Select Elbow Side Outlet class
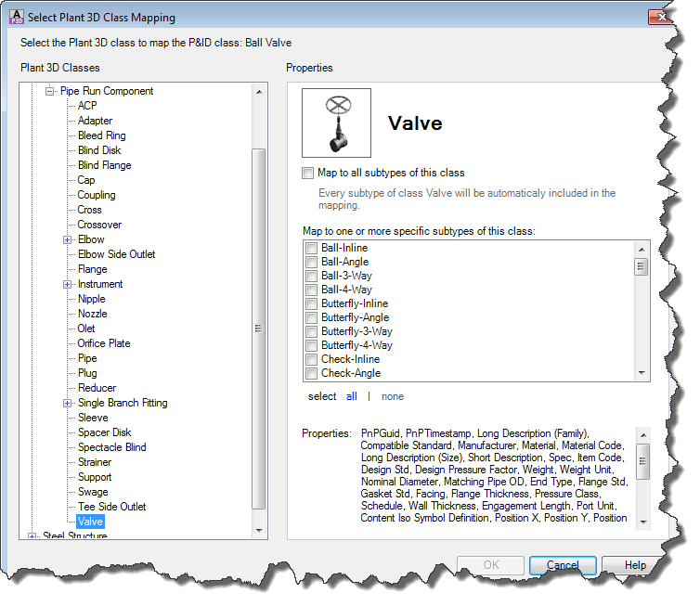This screenshot has width=700, height=606. click(x=117, y=254)
